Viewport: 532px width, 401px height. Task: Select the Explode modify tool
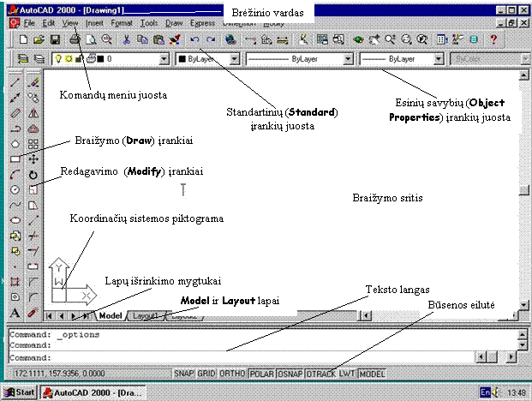pyautogui.click(x=33, y=313)
